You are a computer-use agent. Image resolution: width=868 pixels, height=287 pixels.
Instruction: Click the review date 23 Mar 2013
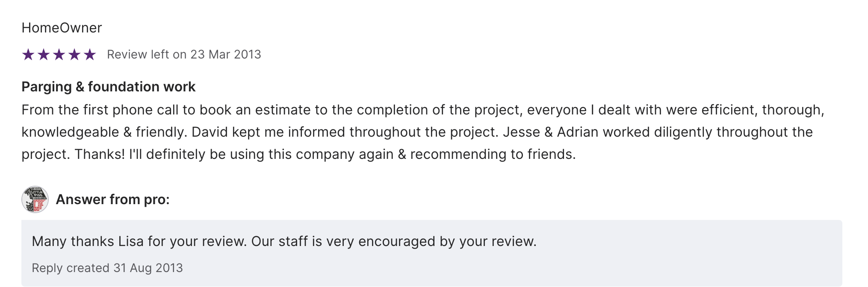click(x=225, y=55)
